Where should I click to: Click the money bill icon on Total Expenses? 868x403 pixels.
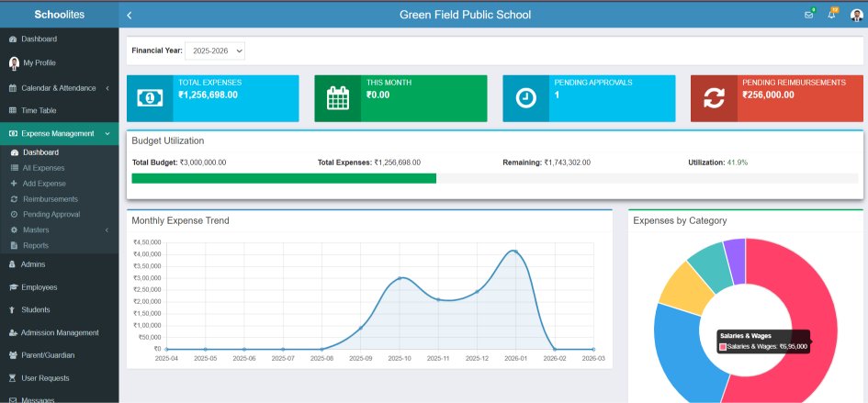pyautogui.click(x=150, y=98)
